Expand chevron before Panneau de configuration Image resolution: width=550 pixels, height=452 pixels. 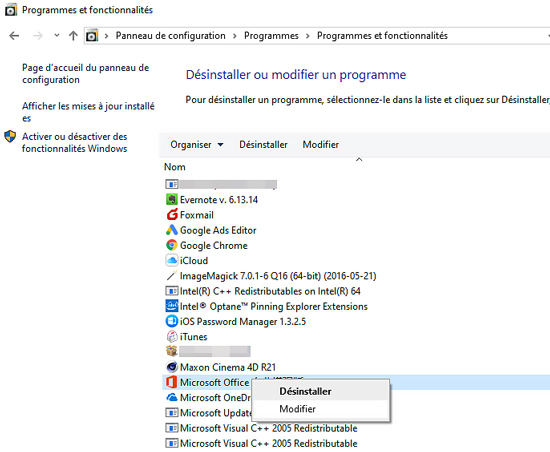coord(106,36)
